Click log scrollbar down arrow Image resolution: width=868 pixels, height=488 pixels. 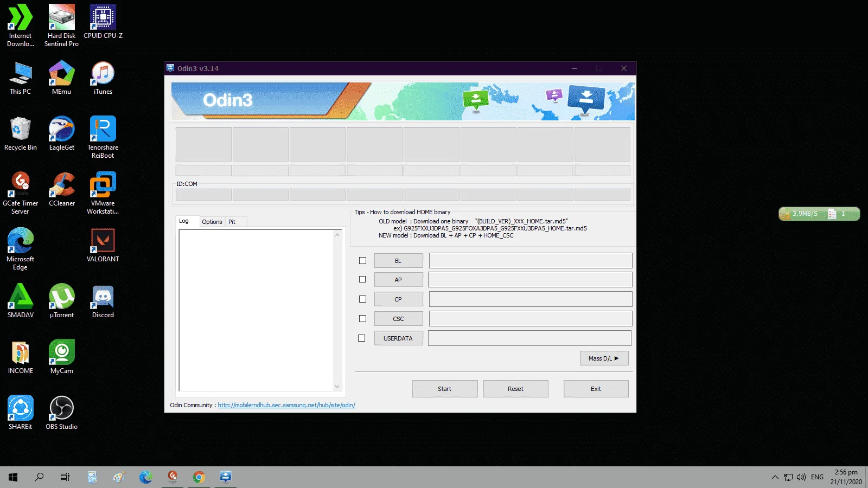[x=337, y=387]
